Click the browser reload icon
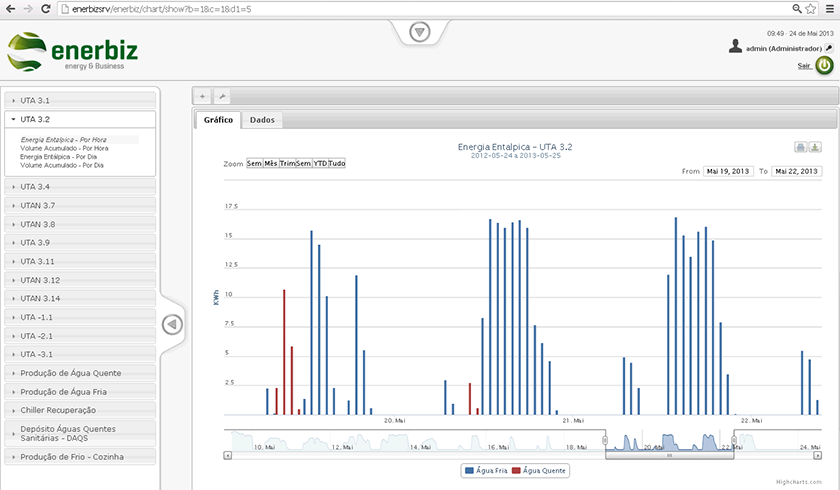 pos(46,9)
